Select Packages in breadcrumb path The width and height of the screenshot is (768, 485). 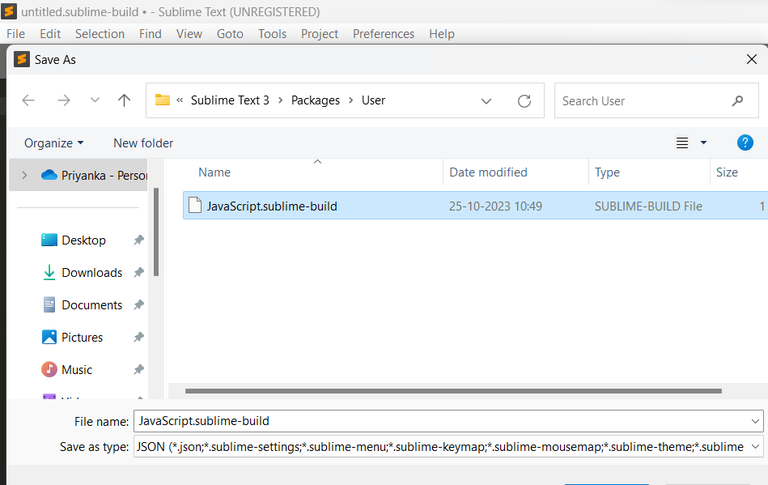click(x=315, y=100)
